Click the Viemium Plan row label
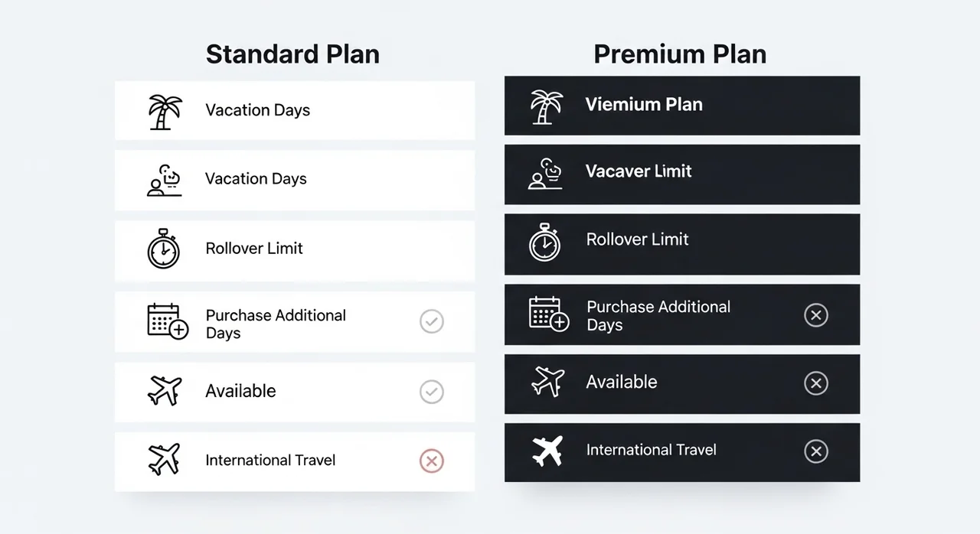 [644, 105]
